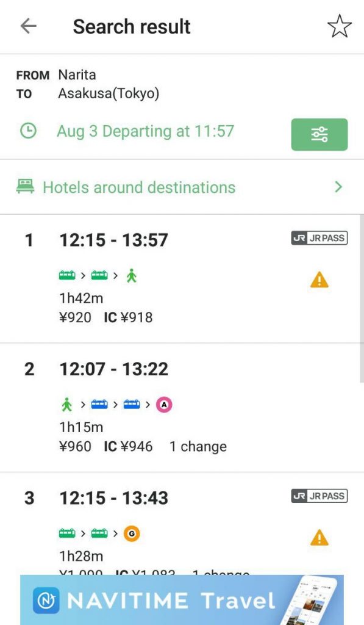This screenshot has width=364, height=625.
Task: Open the NAVITIME Travel banner ad
Action: click(182, 599)
